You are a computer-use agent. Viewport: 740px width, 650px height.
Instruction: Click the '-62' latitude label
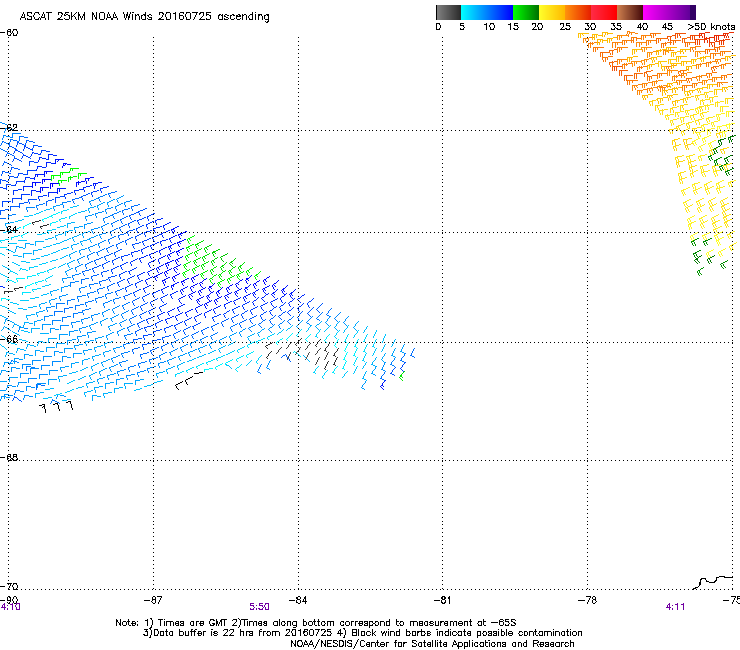coord(9,127)
